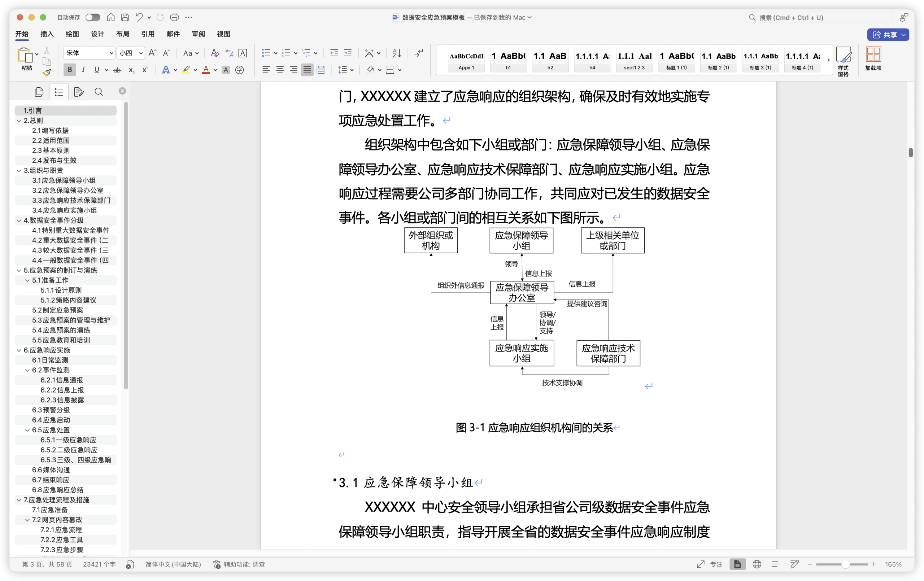
Task: Click the zoom slider in status bar
Action: (845, 564)
